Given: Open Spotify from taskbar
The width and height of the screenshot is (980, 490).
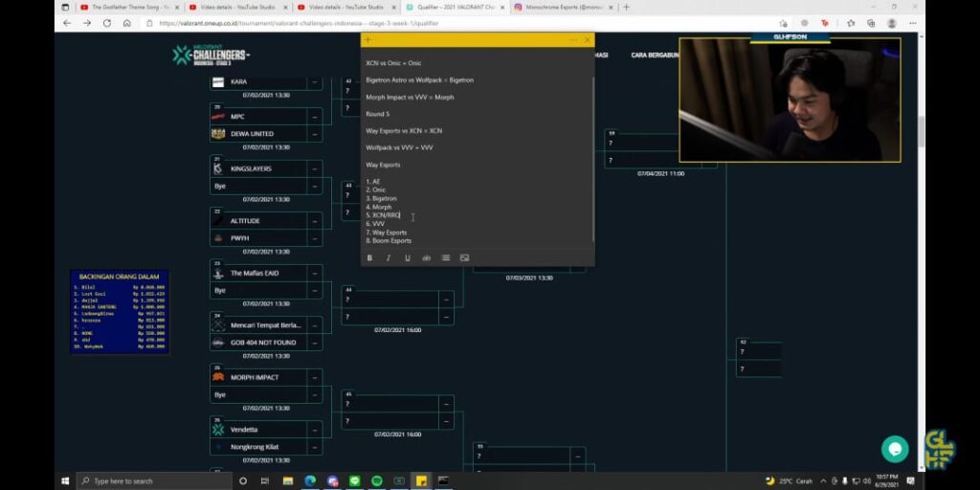Looking at the screenshot, I should tap(377, 481).
